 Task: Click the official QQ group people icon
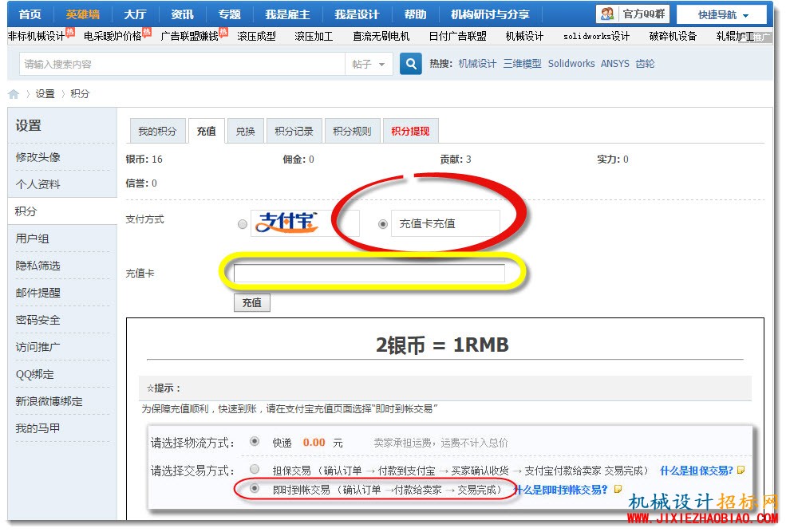607,14
